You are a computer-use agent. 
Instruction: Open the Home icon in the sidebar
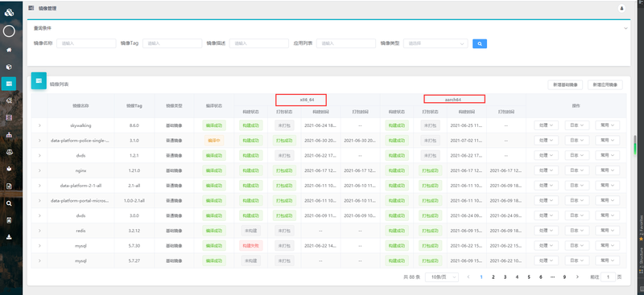[9, 50]
